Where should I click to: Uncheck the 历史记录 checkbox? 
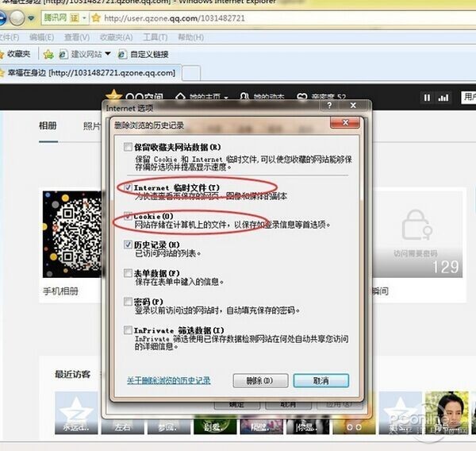point(128,245)
